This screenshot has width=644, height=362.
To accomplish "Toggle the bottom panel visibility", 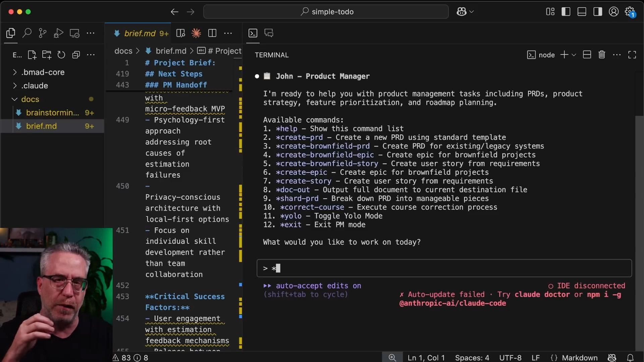I will tap(582, 12).
